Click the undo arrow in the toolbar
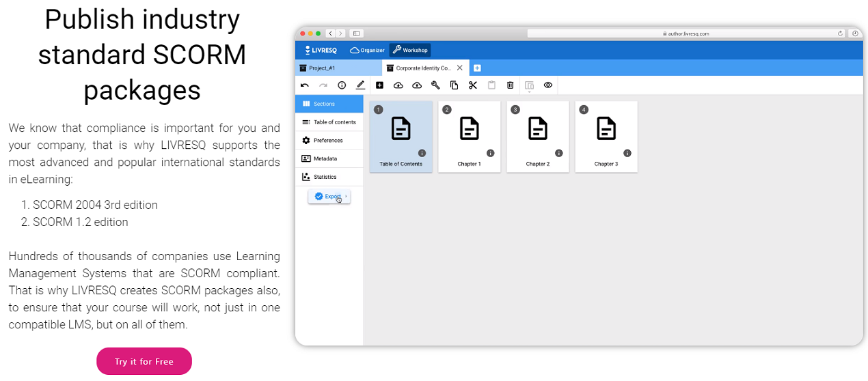 (305, 85)
